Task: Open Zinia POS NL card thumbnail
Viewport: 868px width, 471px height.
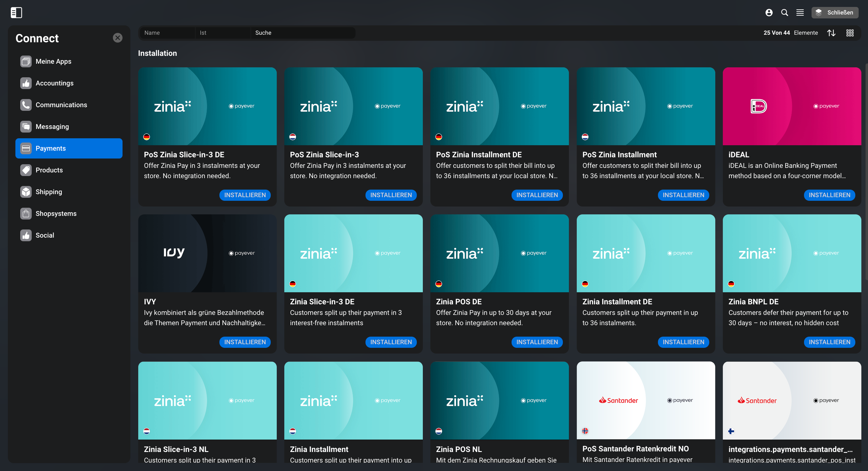Action: [499, 401]
